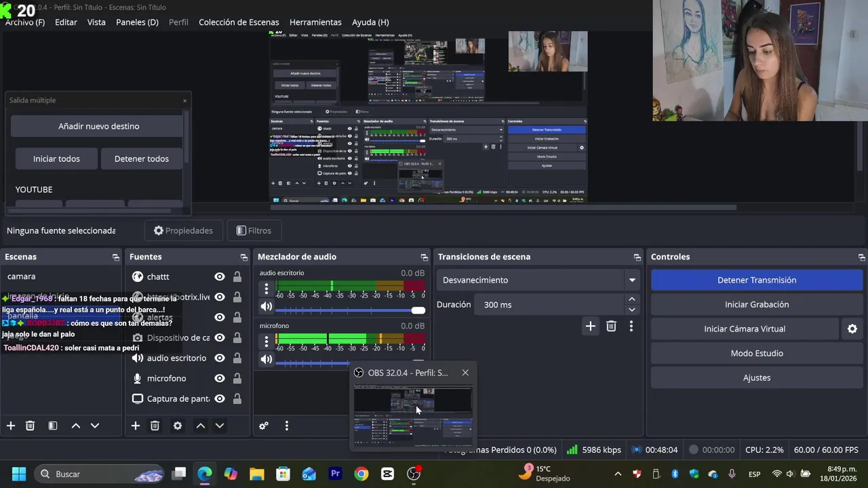Toggle visibility of Dispositivo de captura source
Screen dimensions: 868x488
[x=220, y=338]
